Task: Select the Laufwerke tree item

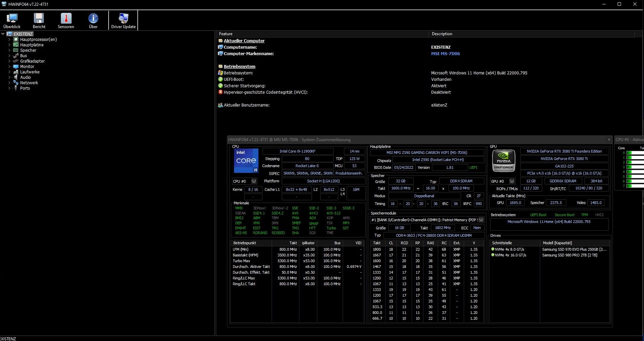Action: pos(30,72)
